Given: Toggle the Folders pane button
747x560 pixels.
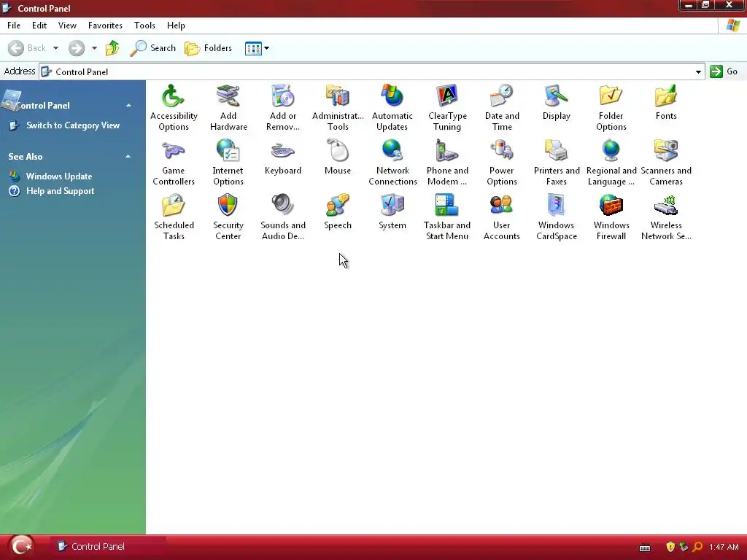Looking at the screenshot, I should pyautogui.click(x=208, y=48).
